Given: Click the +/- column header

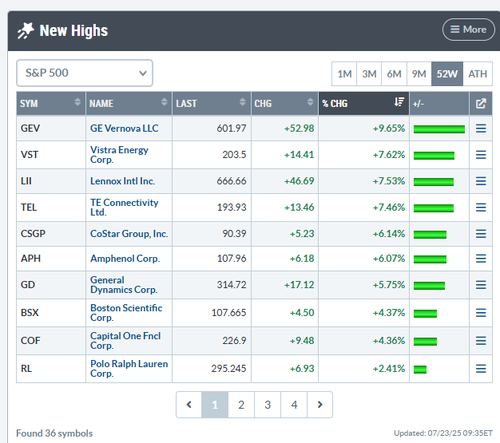Looking at the screenshot, I should (439, 103).
